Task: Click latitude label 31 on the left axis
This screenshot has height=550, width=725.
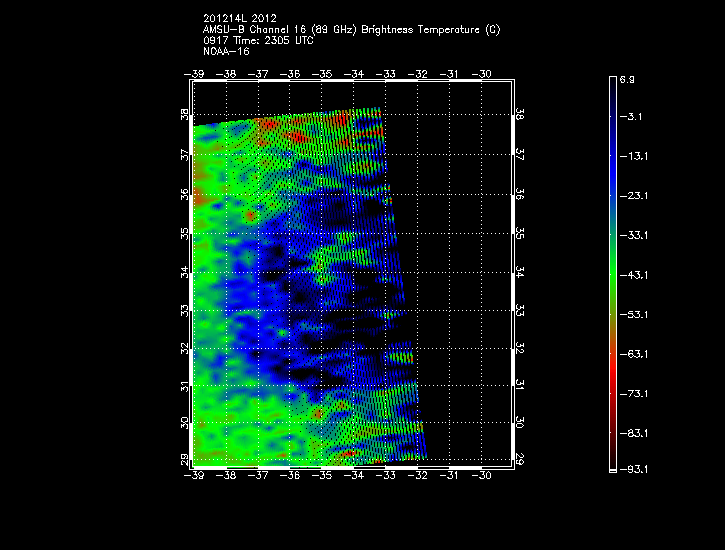Action: (184, 386)
